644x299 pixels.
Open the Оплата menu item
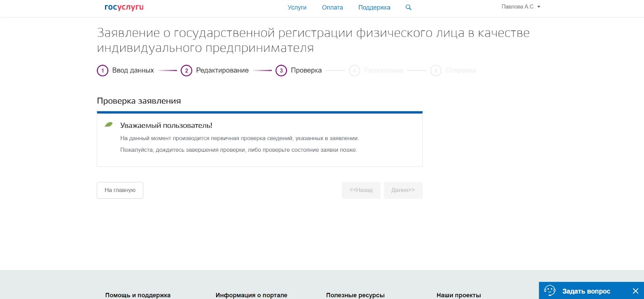[x=332, y=7]
